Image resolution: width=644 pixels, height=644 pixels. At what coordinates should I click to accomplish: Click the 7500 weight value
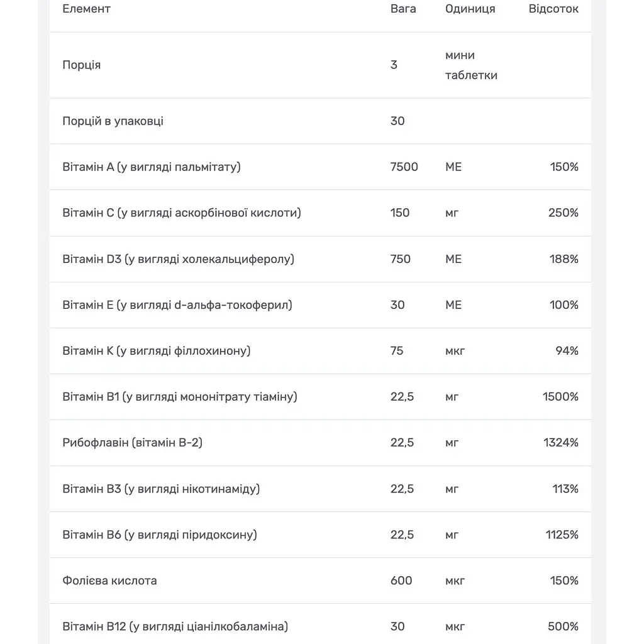point(404,167)
